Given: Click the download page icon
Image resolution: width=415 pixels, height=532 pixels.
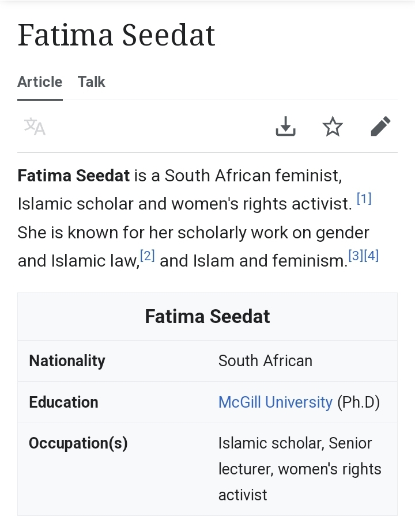Looking at the screenshot, I should pyautogui.click(x=285, y=126).
